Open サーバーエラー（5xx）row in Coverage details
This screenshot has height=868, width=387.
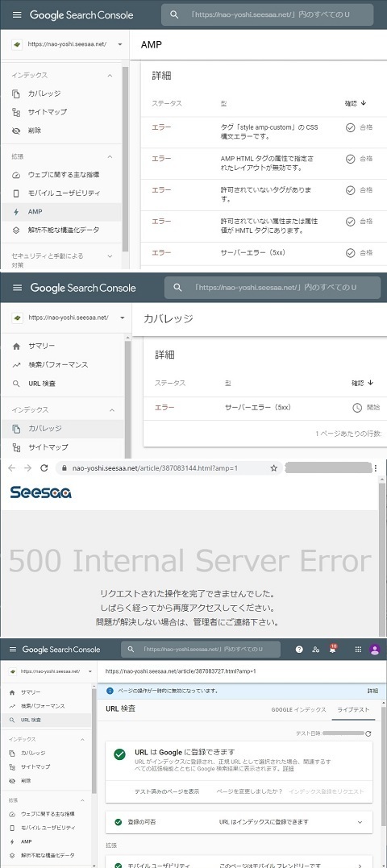[x=265, y=408]
